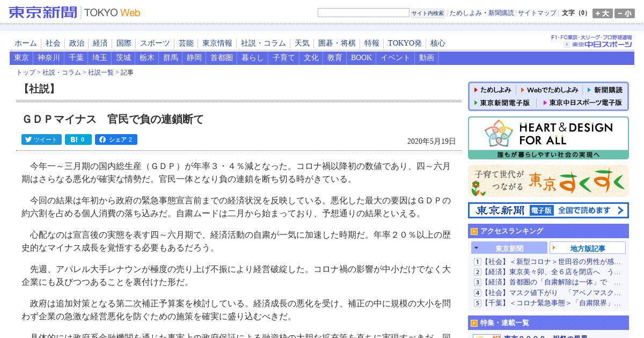Select 動画 in the purple bar
The height and width of the screenshot is (338, 644).
click(427, 58)
